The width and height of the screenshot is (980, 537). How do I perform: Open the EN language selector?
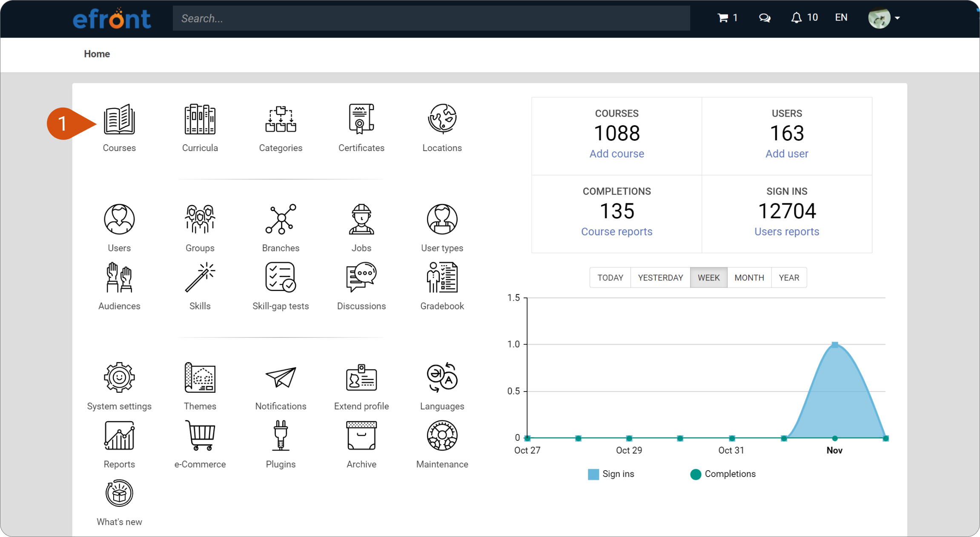click(x=841, y=17)
